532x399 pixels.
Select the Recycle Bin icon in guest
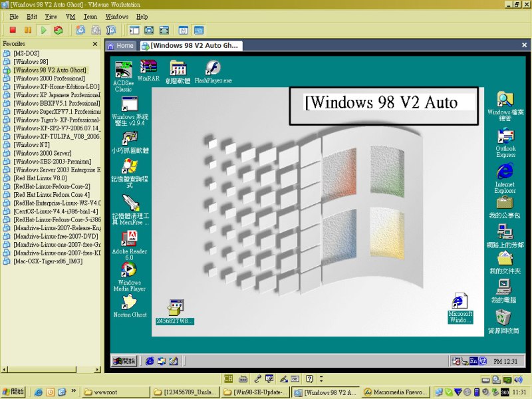(503, 321)
